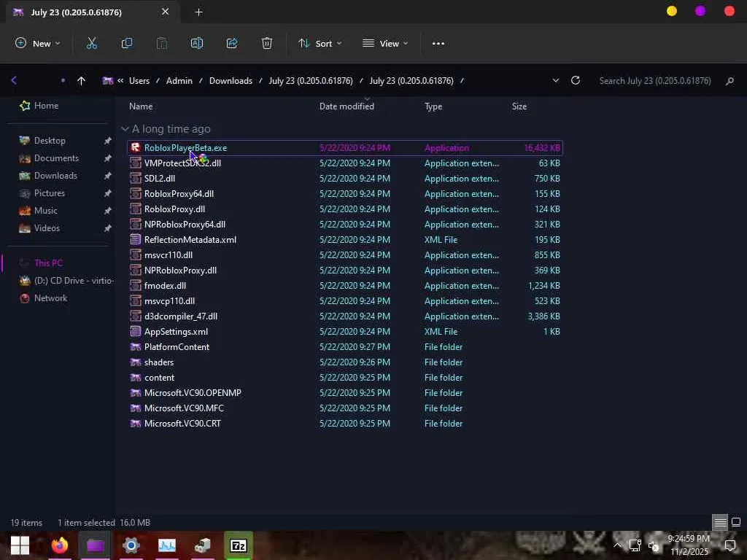Select Network in the sidebar
747x560 pixels.
point(50,298)
